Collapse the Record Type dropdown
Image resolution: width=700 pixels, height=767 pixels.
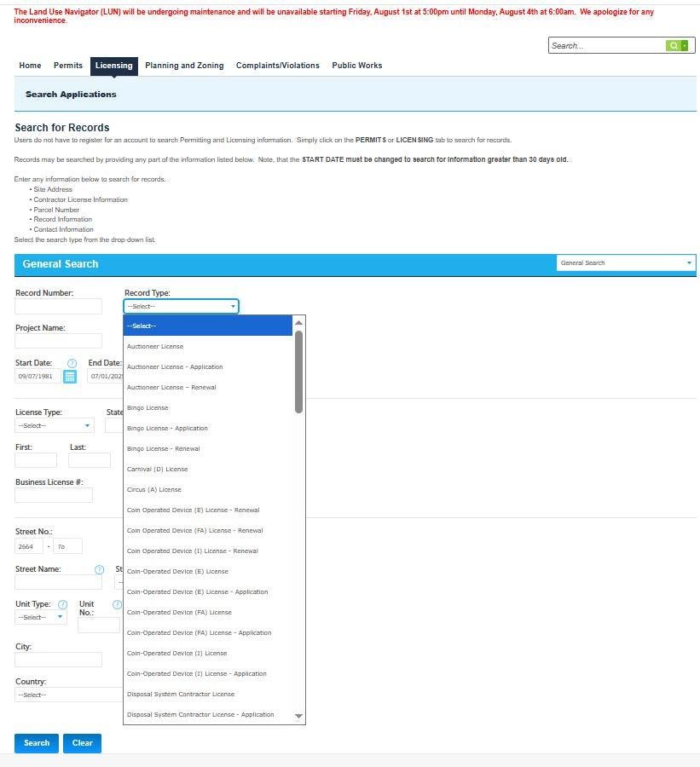coord(181,306)
